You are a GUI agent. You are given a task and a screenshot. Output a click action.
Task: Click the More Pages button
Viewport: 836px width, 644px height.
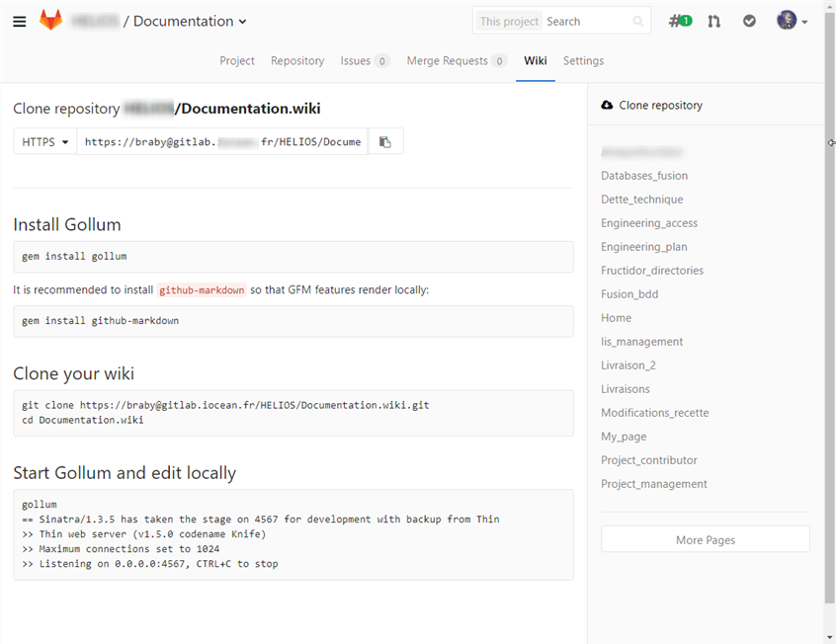click(705, 539)
